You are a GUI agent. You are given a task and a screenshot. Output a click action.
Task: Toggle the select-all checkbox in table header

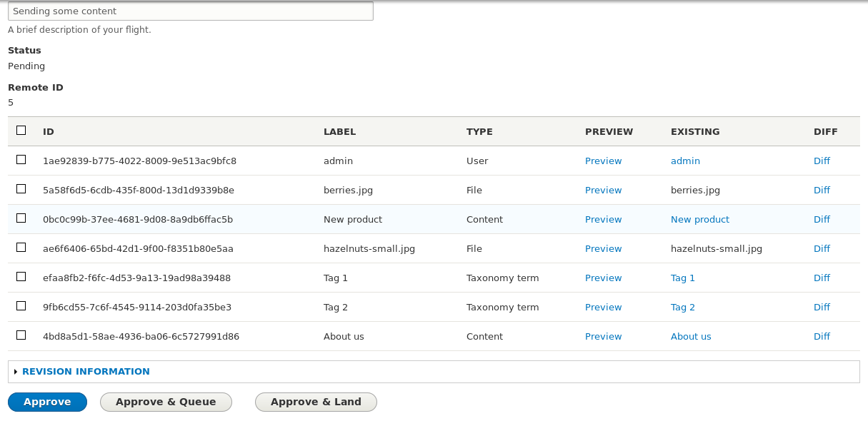click(21, 131)
